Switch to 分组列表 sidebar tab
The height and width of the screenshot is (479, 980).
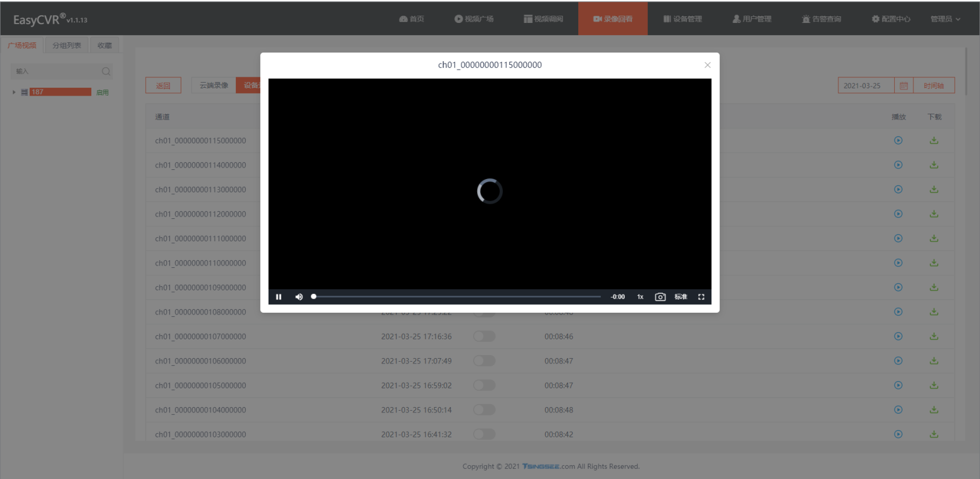[x=67, y=45]
